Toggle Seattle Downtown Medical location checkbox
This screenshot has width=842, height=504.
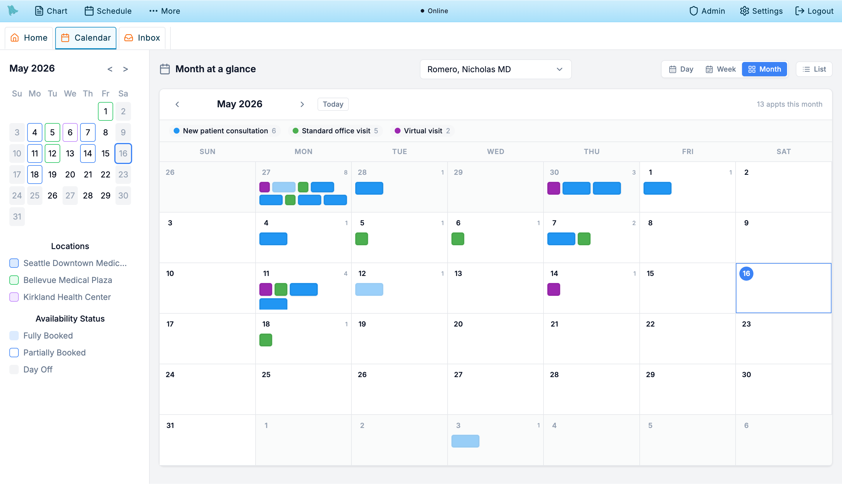[14, 263]
